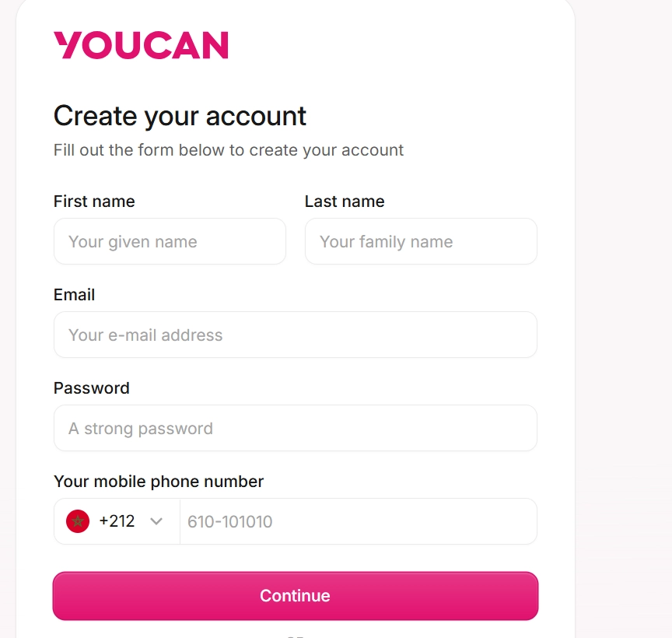The width and height of the screenshot is (672, 638).
Task: Focus the First name input field
Action: (x=170, y=241)
